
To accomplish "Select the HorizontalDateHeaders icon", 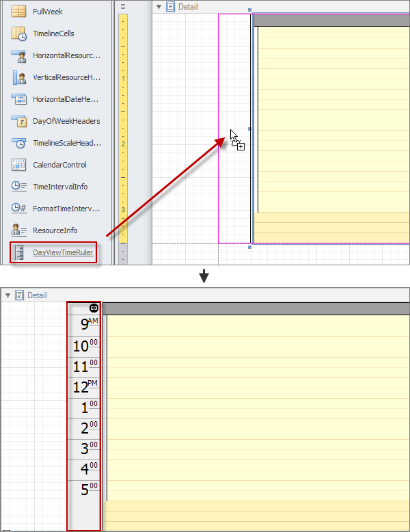I will tap(19, 99).
